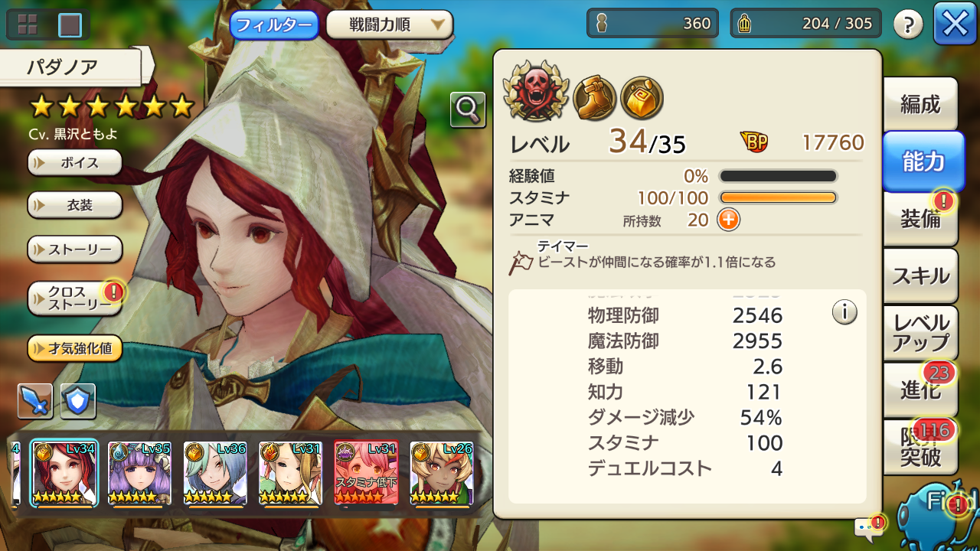Image resolution: width=980 pixels, height=551 pixels.
Task: Open the stats info icon
Action: click(x=844, y=312)
